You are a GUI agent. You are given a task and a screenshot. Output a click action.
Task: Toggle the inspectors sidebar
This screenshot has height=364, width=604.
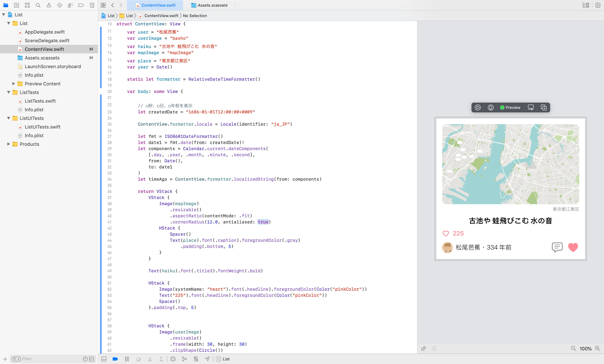coord(586,5)
